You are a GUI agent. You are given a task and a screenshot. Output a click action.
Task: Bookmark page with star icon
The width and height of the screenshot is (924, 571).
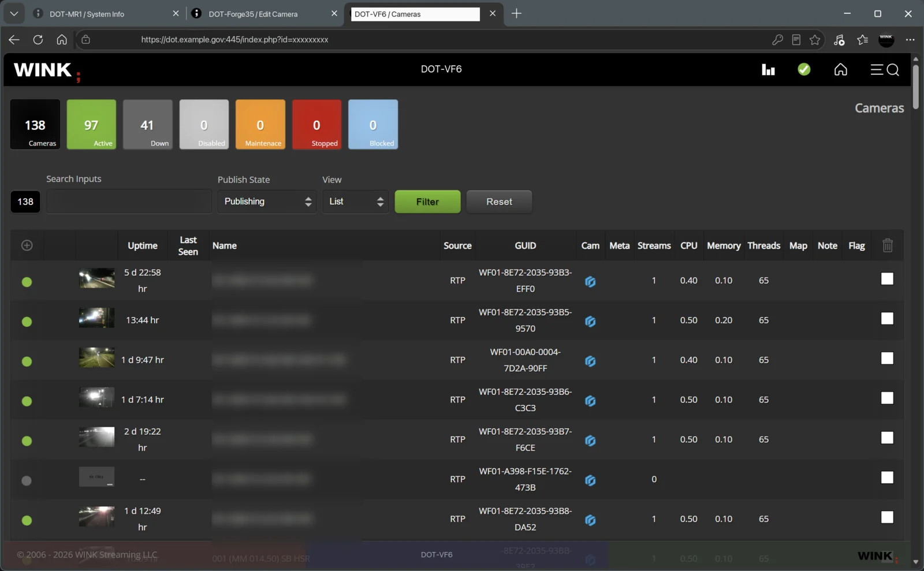(x=815, y=40)
